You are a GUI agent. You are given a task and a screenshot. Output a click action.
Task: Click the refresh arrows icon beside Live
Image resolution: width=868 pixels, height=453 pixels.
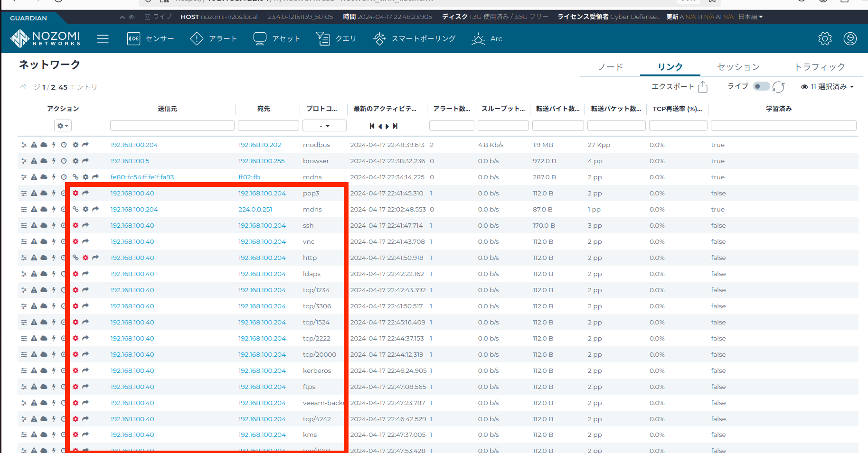[x=778, y=87]
